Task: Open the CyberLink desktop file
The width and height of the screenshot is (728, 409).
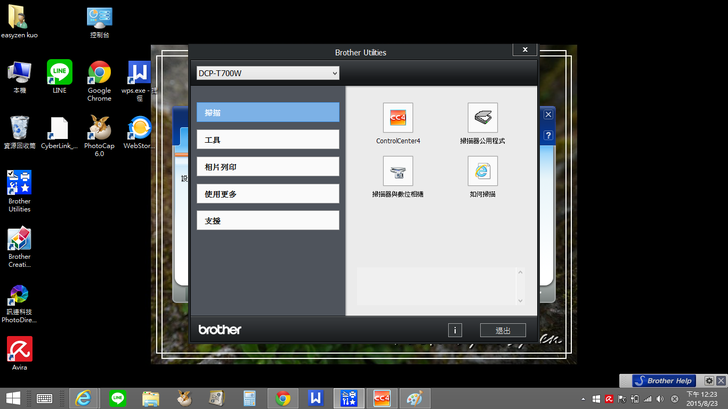Action: [59, 132]
